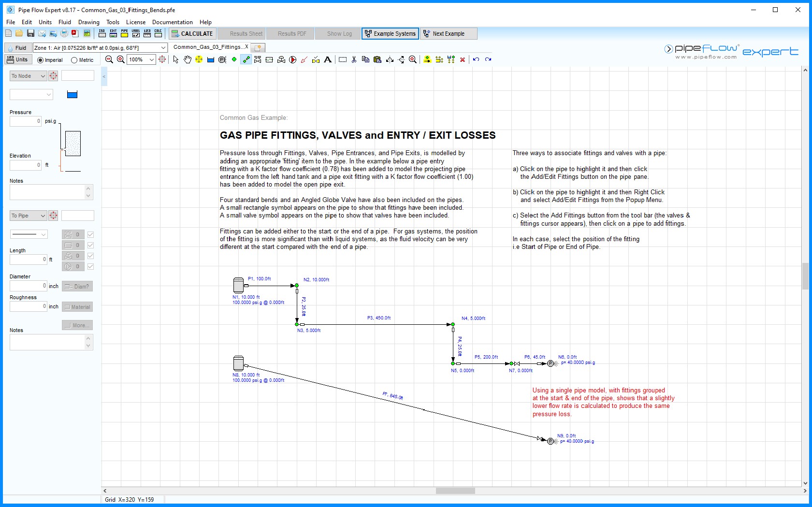The width and height of the screenshot is (812, 507).
Task: Open the PIPE settings icon
Action: [x=125, y=33]
